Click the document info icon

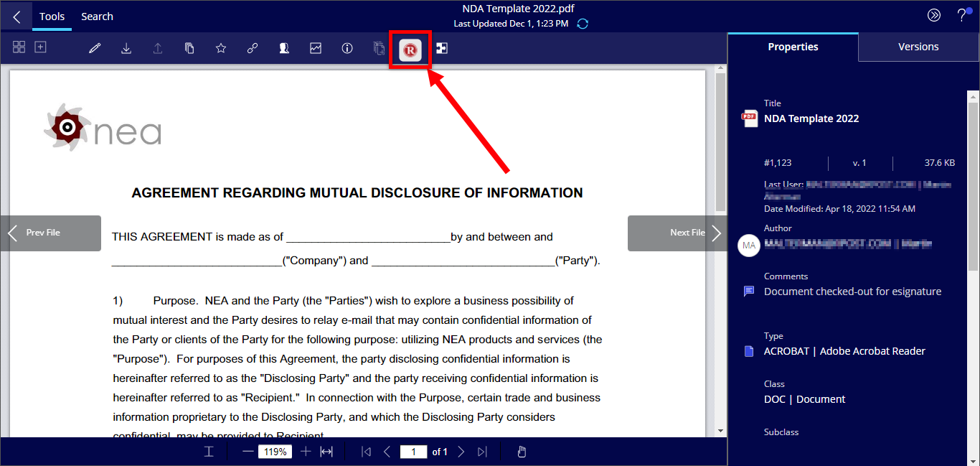tap(347, 49)
